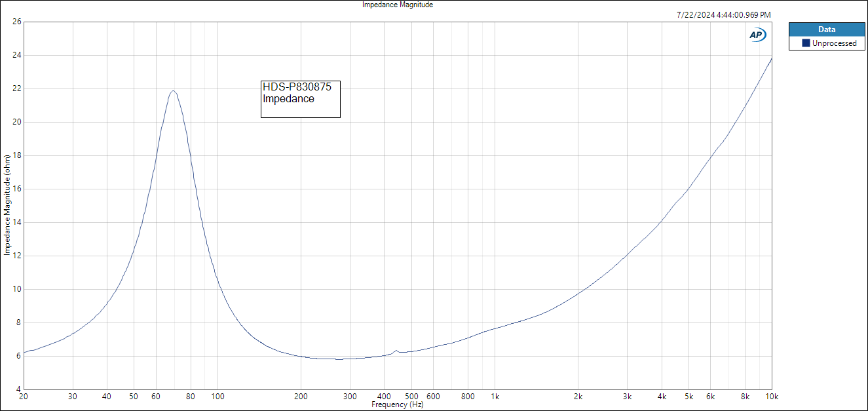Click the 30 tick label on frequency axis
Image resolution: width=868 pixels, height=411 pixels.
click(x=73, y=397)
